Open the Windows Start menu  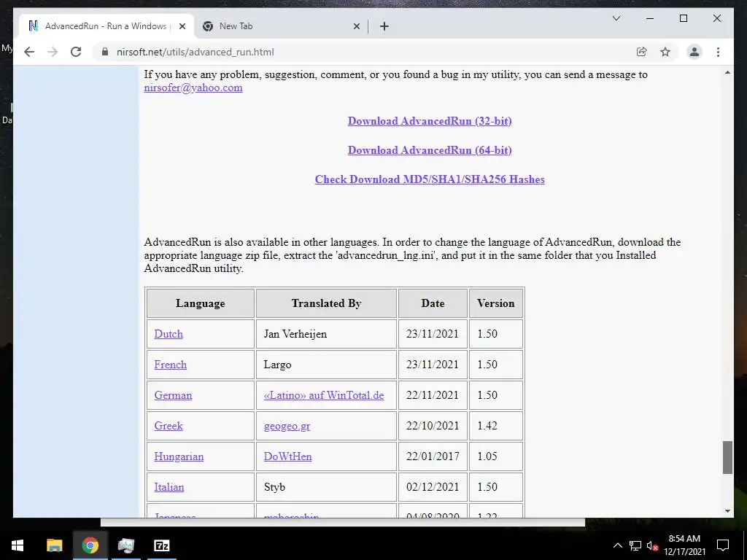point(18,545)
